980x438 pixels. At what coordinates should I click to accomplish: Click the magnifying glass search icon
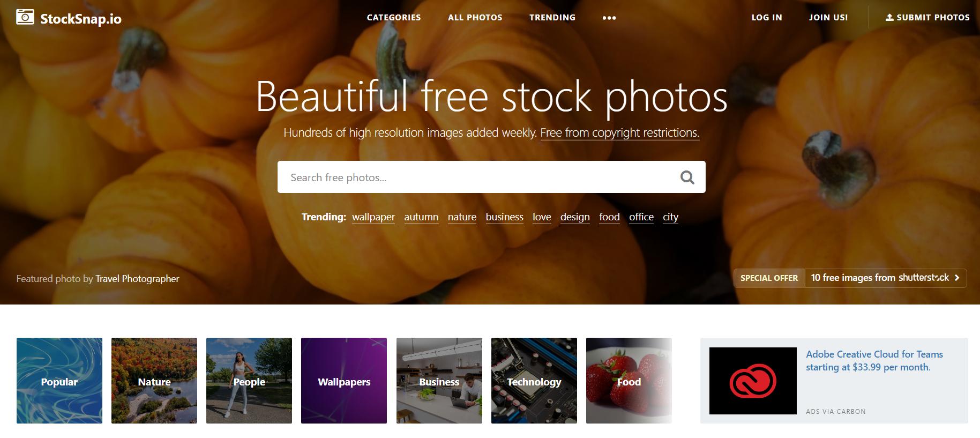point(687,177)
